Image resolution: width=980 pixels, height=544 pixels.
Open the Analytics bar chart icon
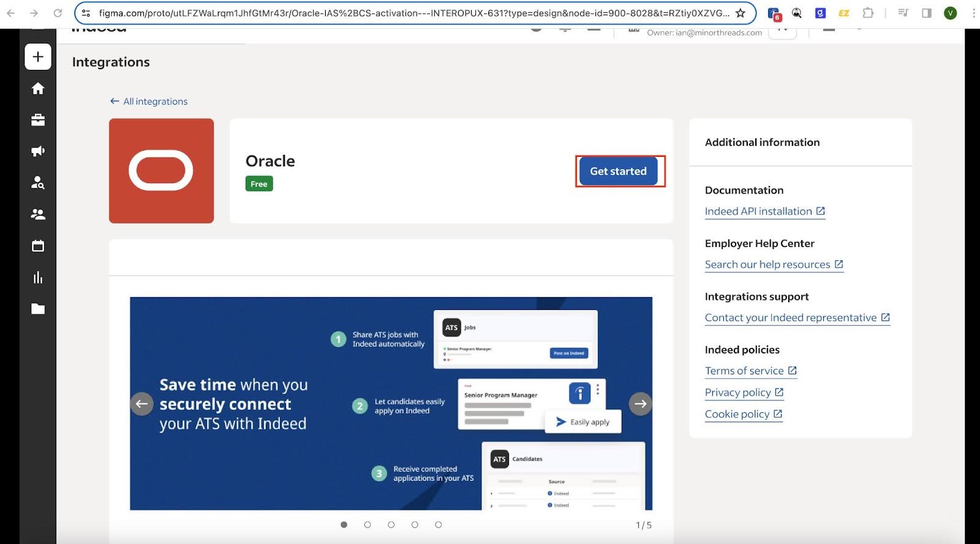click(38, 278)
